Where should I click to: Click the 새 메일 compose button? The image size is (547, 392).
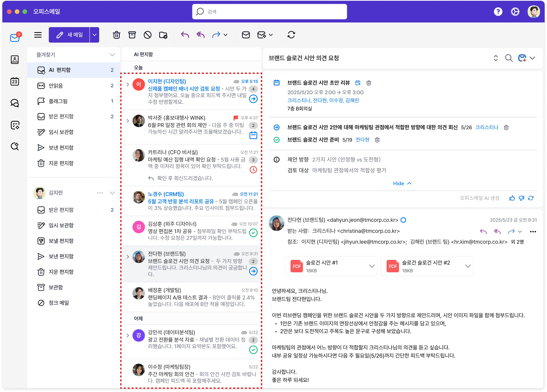coord(70,35)
